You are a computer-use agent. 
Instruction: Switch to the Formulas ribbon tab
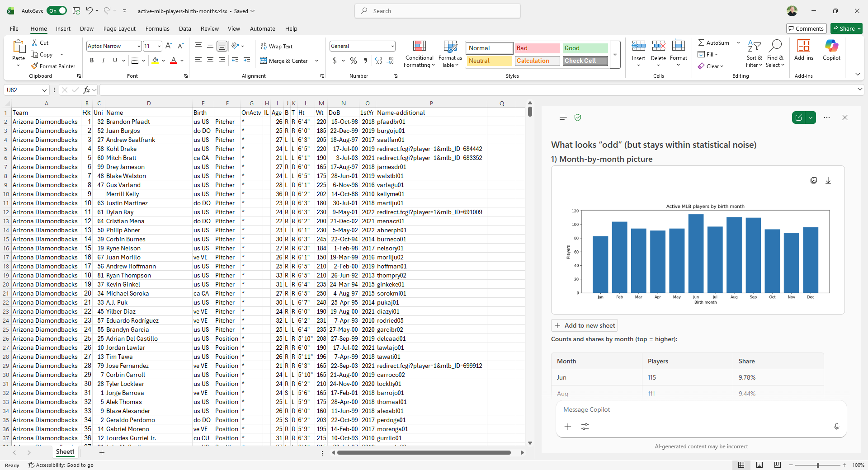[x=157, y=28]
